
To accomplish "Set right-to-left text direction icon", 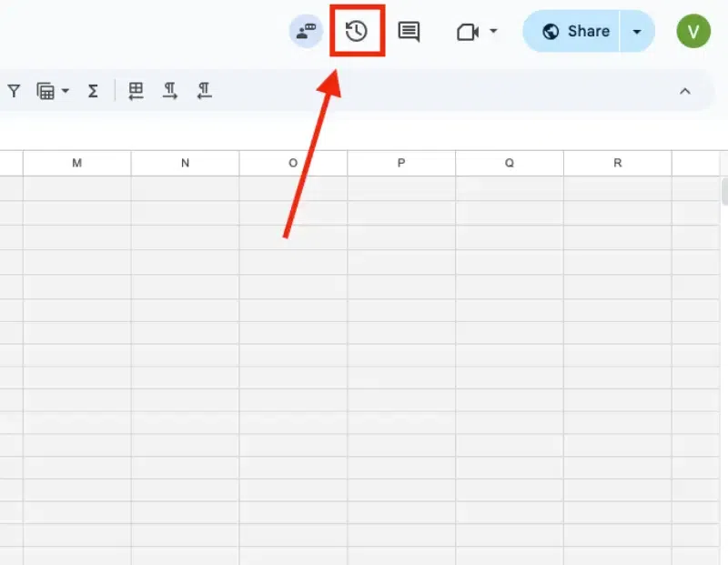I will pos(204,91).
